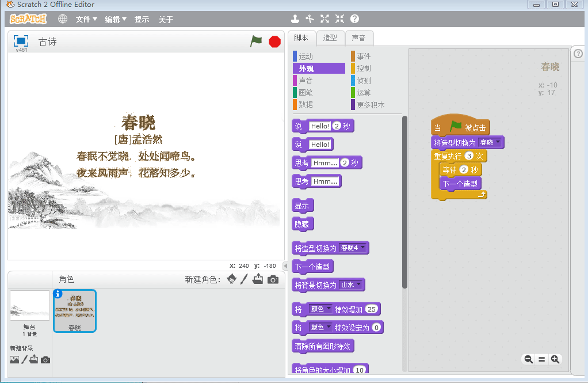Click the sprite info 'i' badge
Image resolution: width=588 pixels, height=383 pixels.
58,294
